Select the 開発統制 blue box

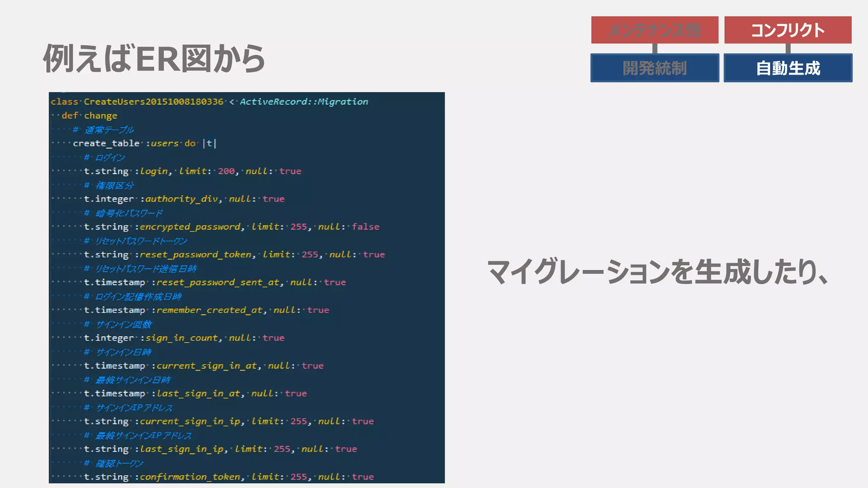654,68
